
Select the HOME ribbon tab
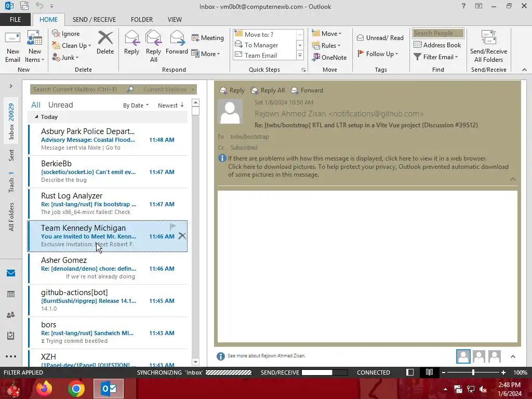(48, 20)
